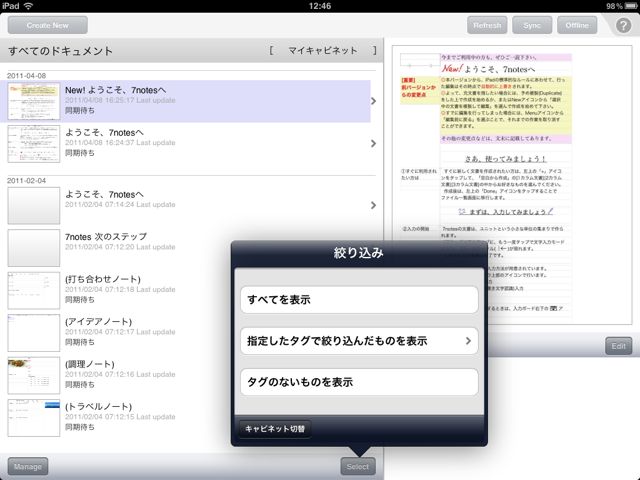Select thumbnail of ようこそ 07:14:24 document

(34, 206)
